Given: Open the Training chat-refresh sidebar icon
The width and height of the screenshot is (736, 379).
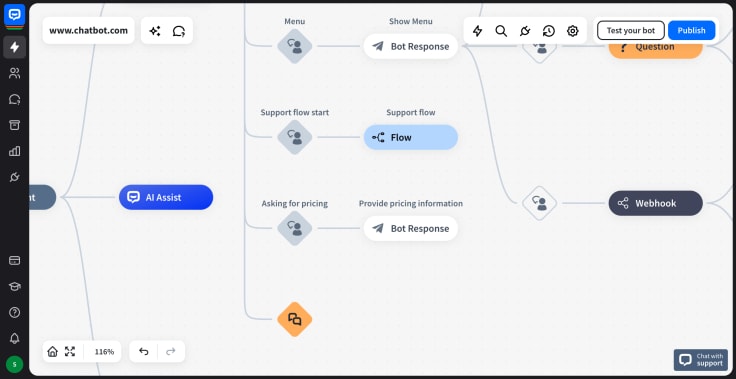Looking at the screenshot, I should [14, 99].
